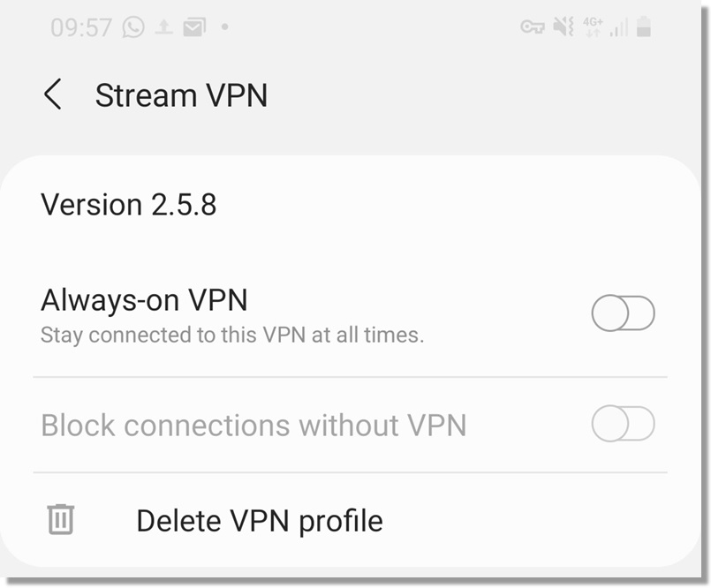Click the signal strength bars
The image size is (711, 588).
tap(618, 28)
